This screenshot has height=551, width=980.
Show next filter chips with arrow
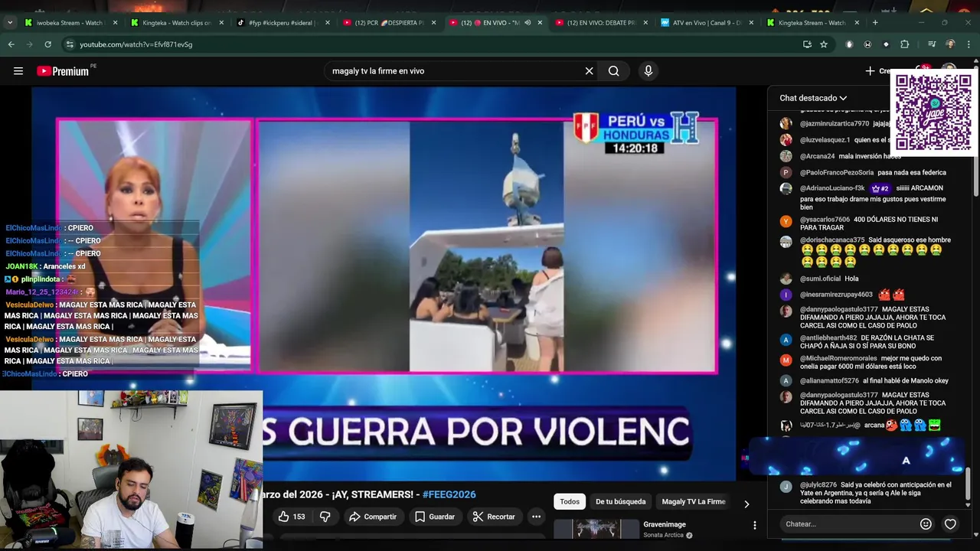pyautogui.click(x=746, y=504)
